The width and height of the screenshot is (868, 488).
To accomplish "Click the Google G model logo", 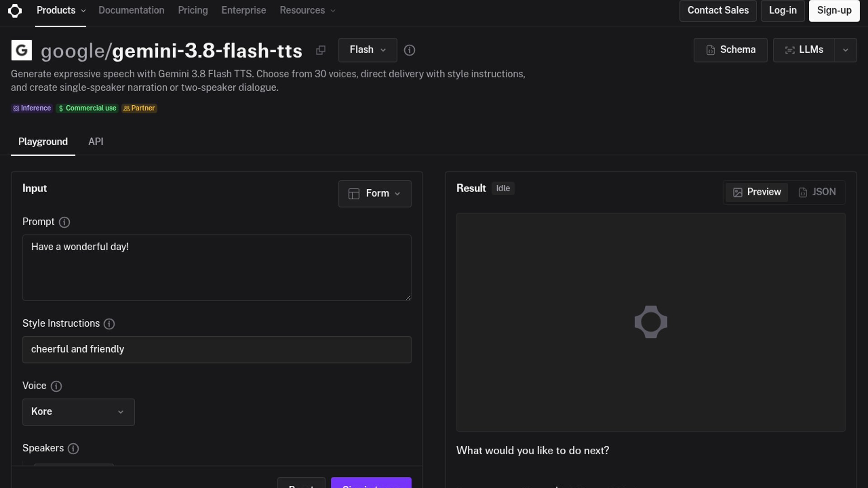I will click(22, 50).
